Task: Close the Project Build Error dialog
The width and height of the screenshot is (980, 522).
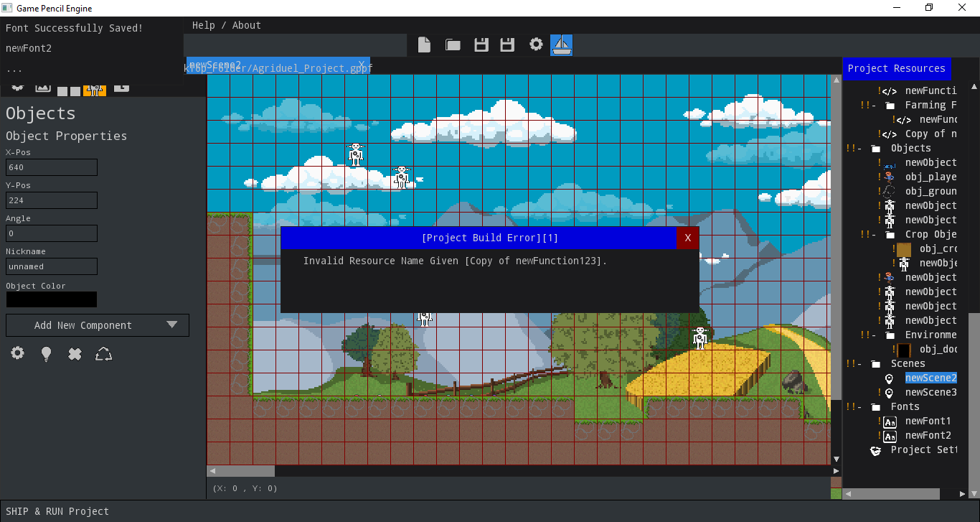Action: coord(688,238)
